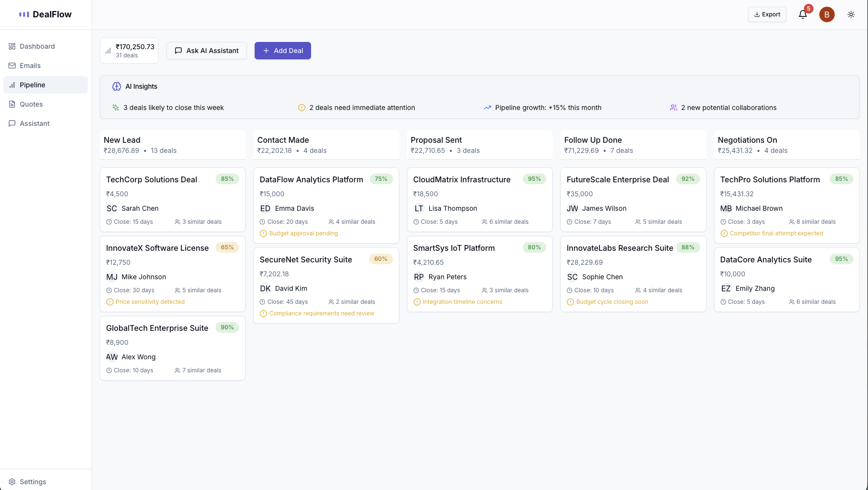
Task: Click the Ask AI Assistant button
Action: pyautogui.click(x=206, y=51)
